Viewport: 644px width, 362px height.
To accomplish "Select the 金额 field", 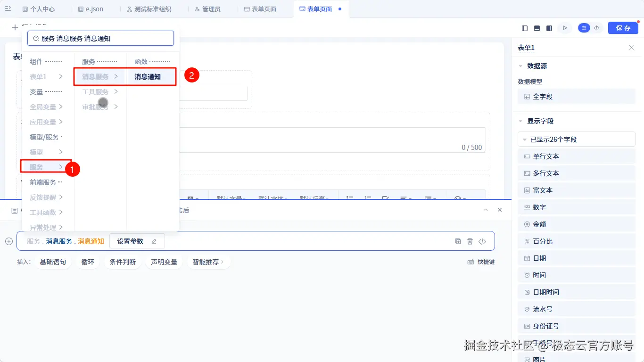I will 577,224.
